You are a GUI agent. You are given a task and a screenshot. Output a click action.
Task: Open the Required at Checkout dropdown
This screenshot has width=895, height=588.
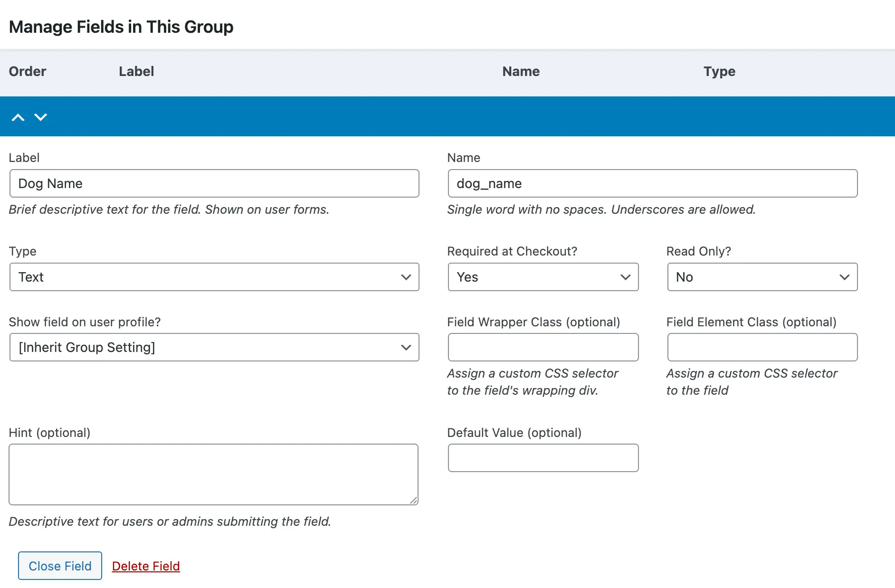click(543, 277)
